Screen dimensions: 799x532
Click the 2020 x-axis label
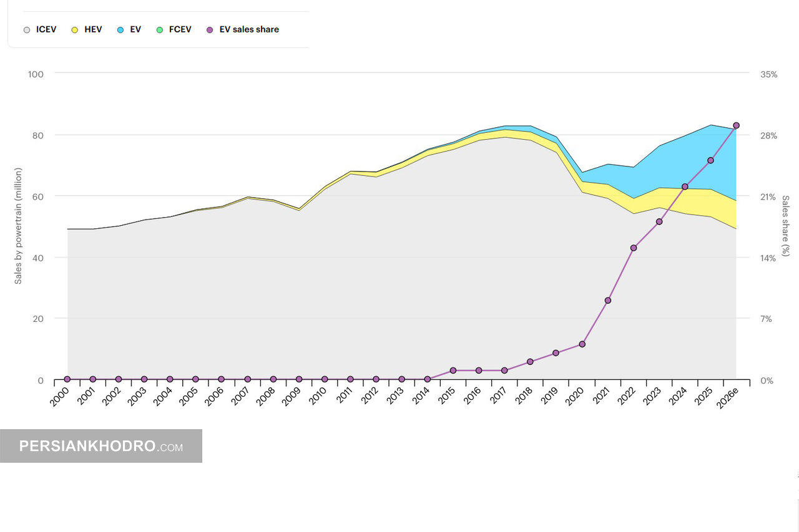click(x=576, y=395)
